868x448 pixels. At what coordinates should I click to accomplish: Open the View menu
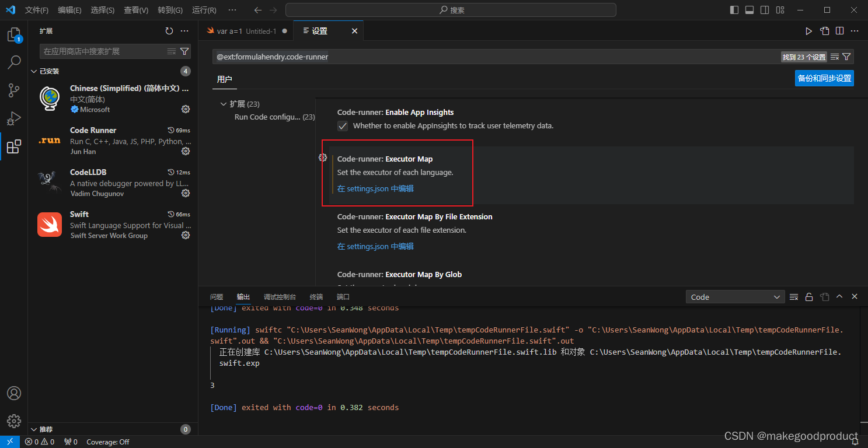point(136,10)
